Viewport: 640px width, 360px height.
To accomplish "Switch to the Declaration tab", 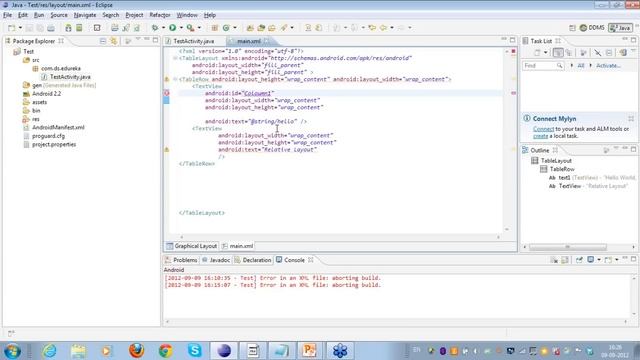I will 253,260.
